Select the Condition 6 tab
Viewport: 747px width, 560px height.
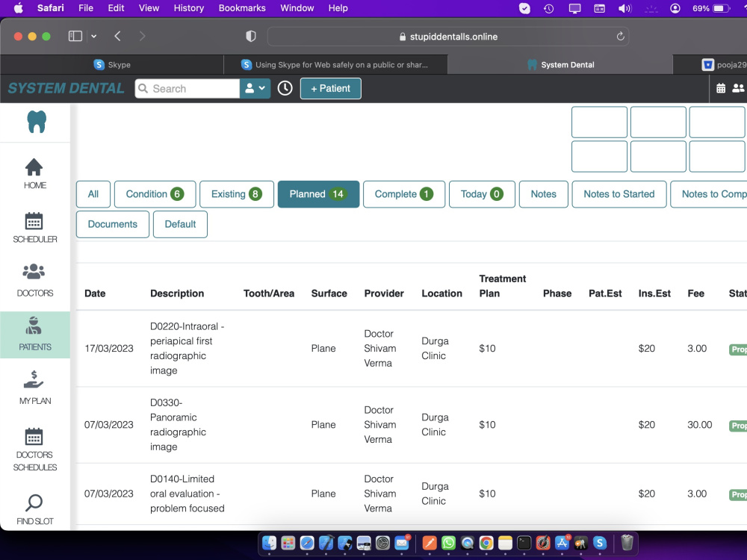click(155, 194)
